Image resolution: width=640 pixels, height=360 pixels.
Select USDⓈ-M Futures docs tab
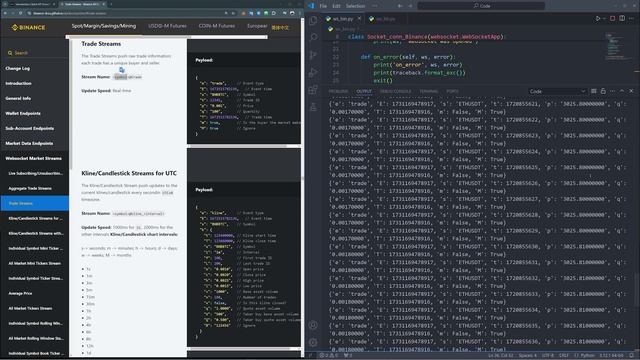167,26
